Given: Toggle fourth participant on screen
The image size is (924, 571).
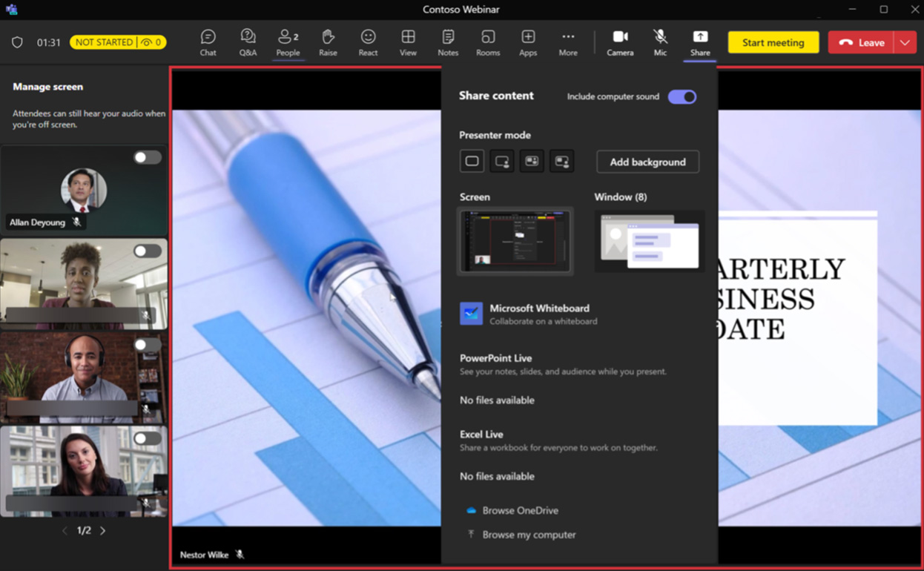Looking at the screenshot, I should click(148, 438).
